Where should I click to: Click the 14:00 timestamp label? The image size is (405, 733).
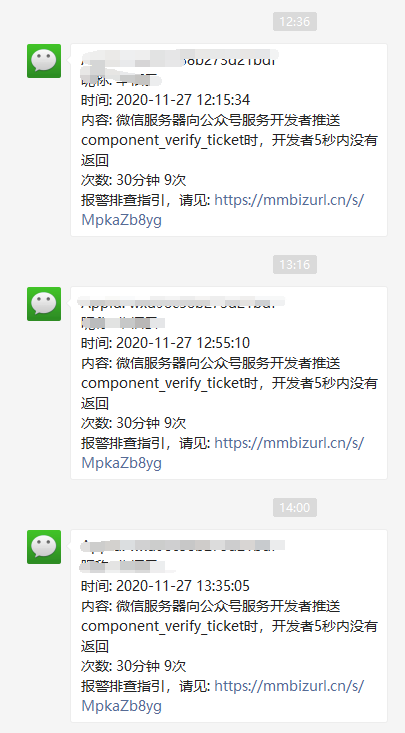pos(295,508)
